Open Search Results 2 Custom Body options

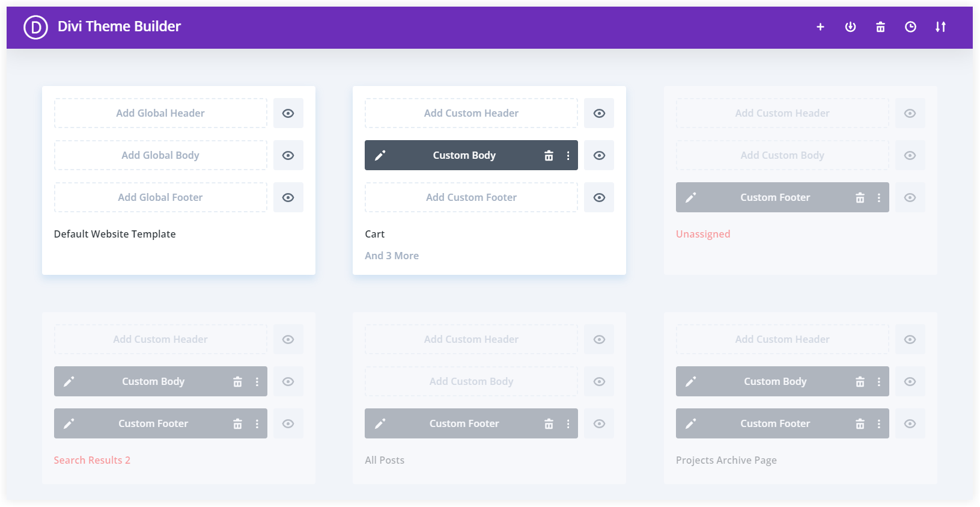tap(257, 382)
